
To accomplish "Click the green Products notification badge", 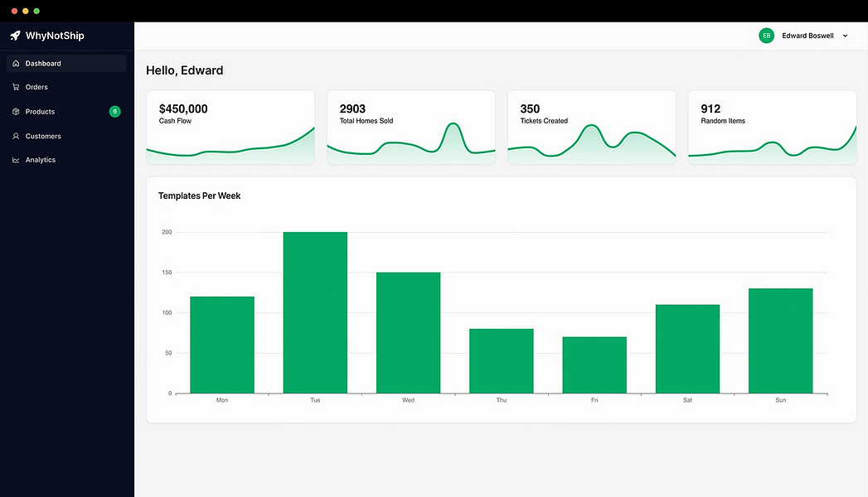I will click(114, 112).
